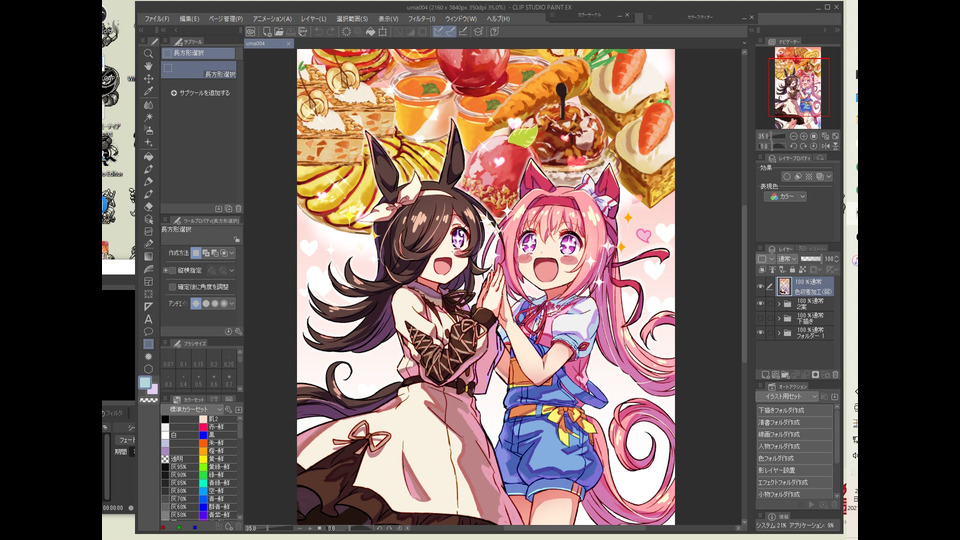This screenshot has width=960, height=540.
Task: Select transparent color below color chips
Action: pos(148,400)
